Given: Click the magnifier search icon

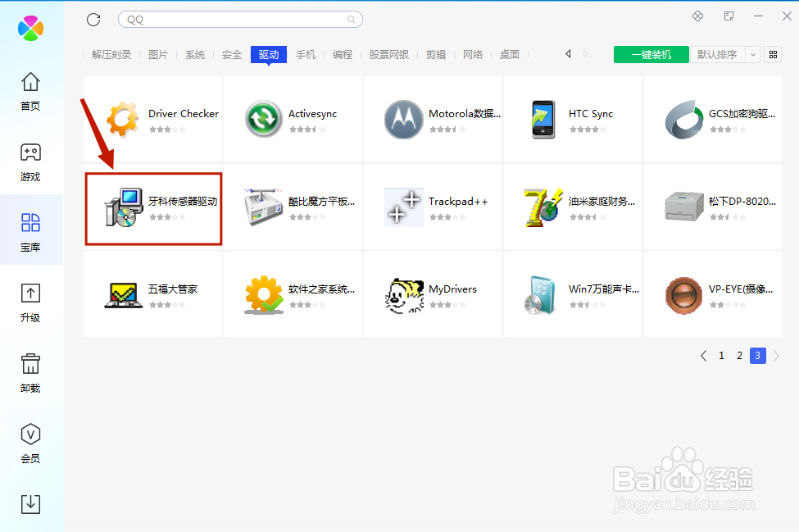Looking at the screenshot, I should [351, 20].
